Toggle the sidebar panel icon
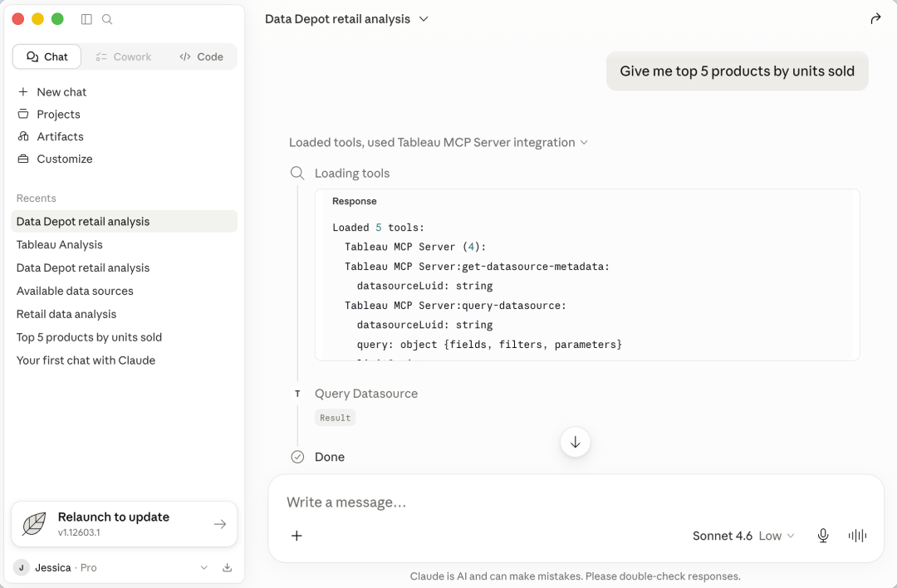Screen dimensions: 897x588 [x=86, y=19]
